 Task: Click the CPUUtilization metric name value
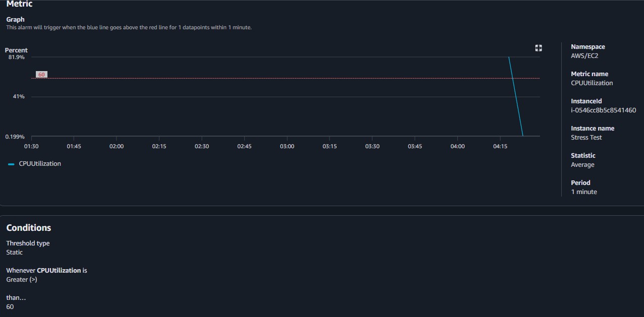[592, 83]
